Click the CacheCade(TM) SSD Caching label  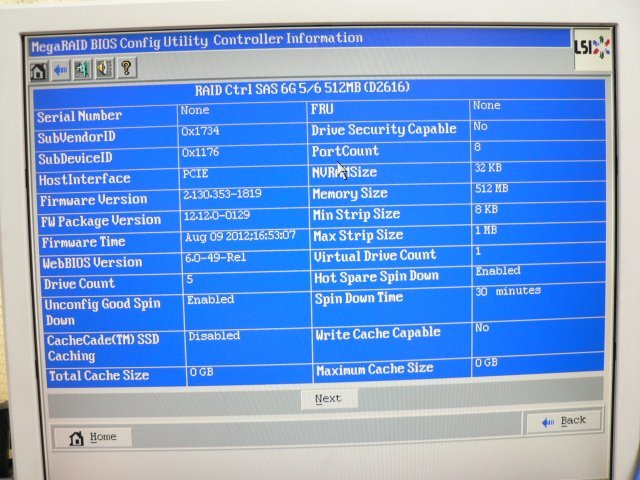[103, 348]
